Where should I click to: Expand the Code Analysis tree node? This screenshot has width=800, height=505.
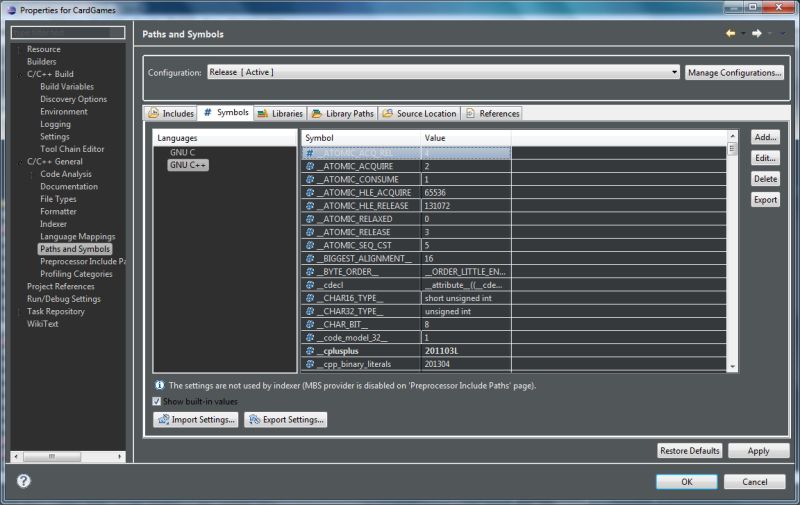tap(32, 174)
